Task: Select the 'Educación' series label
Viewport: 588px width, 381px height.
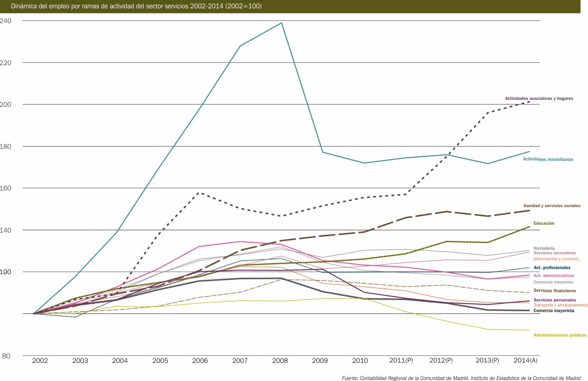Action: (544, 223)
